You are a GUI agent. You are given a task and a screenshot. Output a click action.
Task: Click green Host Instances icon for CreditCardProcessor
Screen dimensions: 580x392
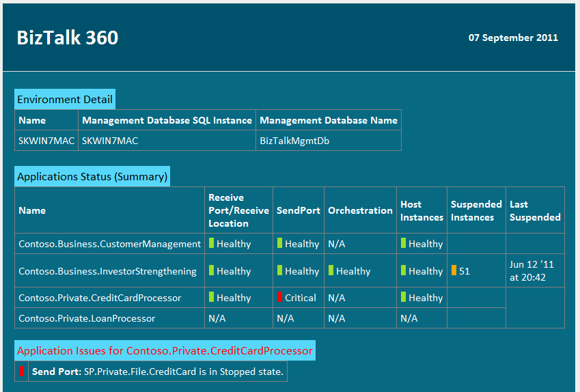(x=403, y=297)
